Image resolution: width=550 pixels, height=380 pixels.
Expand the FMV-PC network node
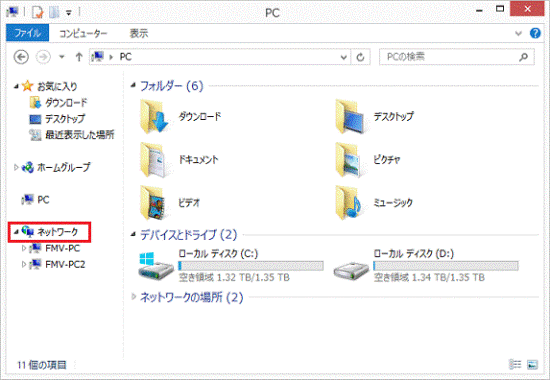click(24, 248)
